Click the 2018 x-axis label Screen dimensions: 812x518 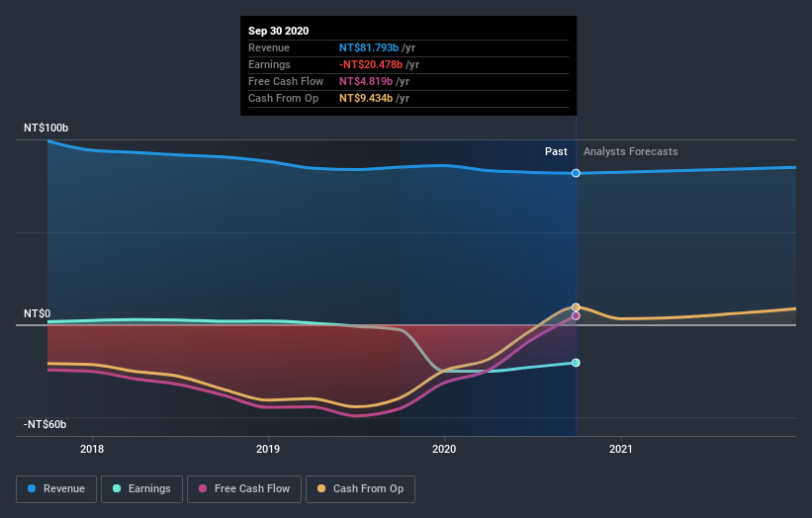pyautogui.click(x=92, y=449)
